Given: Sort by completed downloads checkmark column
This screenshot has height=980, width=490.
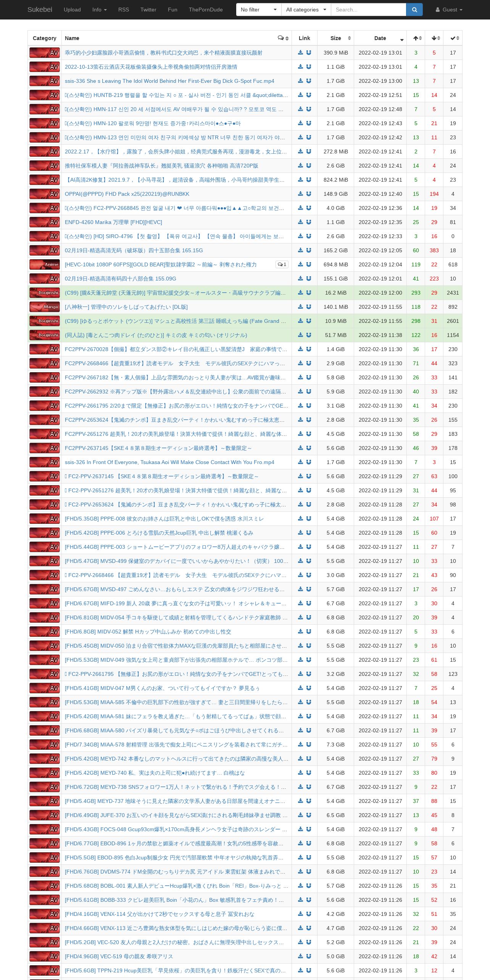Looking at the screenshot, I should click(x=453, y=38).
